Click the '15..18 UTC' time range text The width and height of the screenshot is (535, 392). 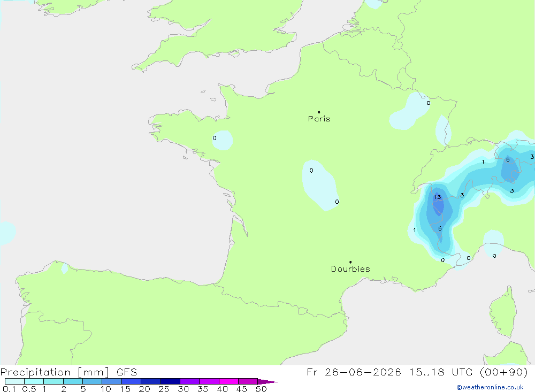pyautogui.click(x=441, y=372)
